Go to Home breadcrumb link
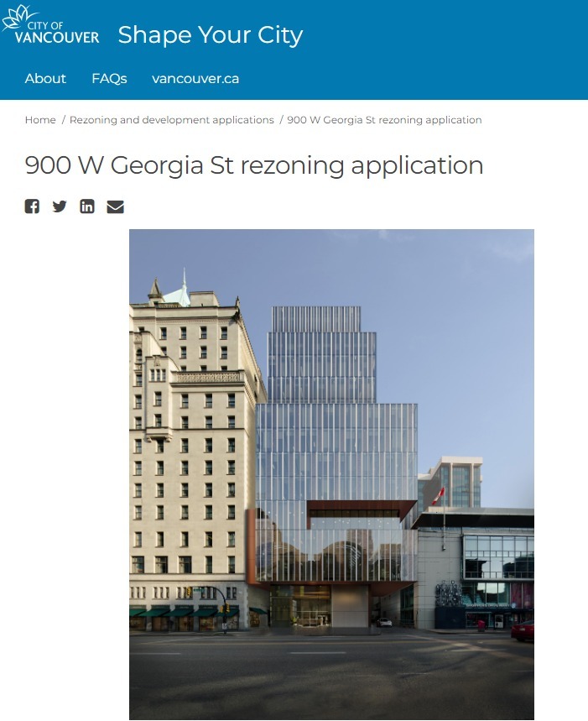This screenshot has height=721, width=588. pos(40,120)
